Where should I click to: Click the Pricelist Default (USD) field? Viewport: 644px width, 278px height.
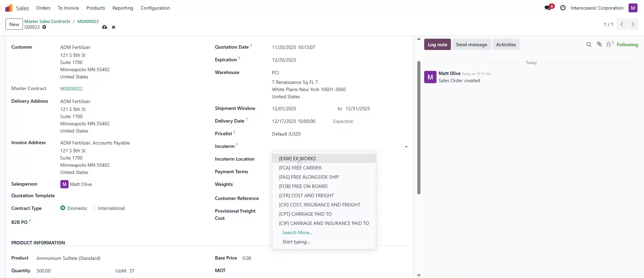[339, 134]
